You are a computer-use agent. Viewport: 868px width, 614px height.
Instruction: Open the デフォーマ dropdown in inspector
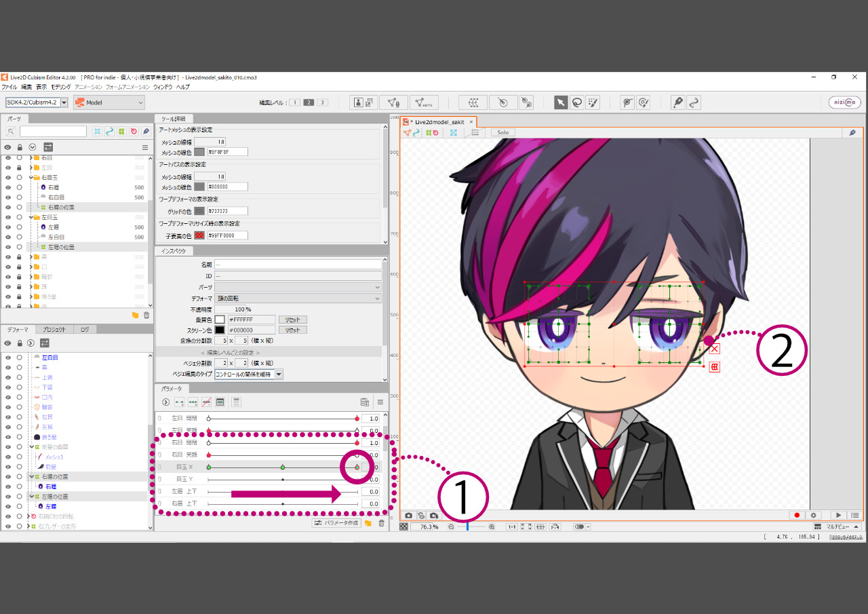click(298, 299)
